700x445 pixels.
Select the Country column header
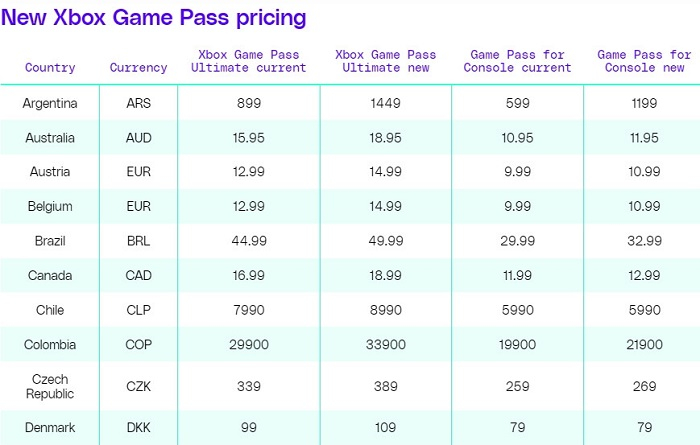pos(50,68)
